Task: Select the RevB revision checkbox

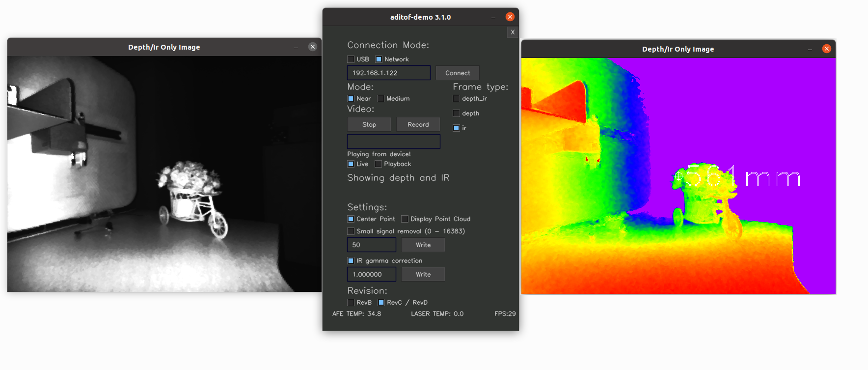Action: (351, 302)
